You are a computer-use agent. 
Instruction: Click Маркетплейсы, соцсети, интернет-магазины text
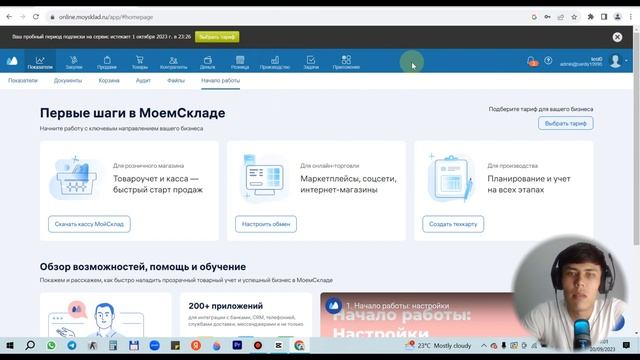coord(348,184)
